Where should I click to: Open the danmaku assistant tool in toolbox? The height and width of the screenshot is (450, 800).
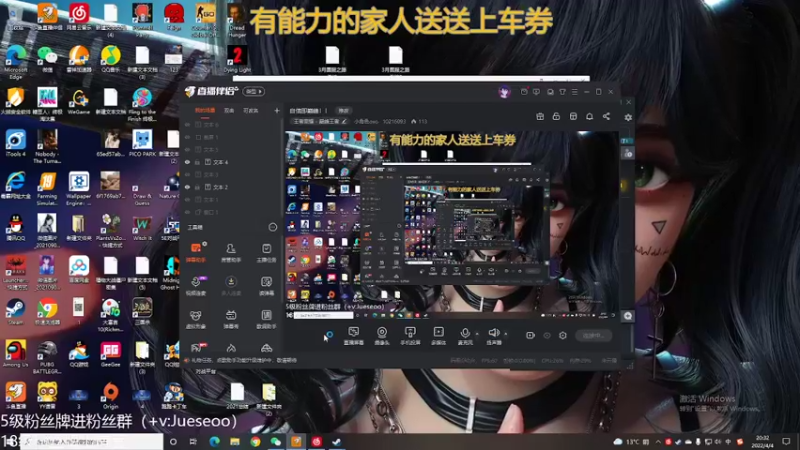pos(196,253)
